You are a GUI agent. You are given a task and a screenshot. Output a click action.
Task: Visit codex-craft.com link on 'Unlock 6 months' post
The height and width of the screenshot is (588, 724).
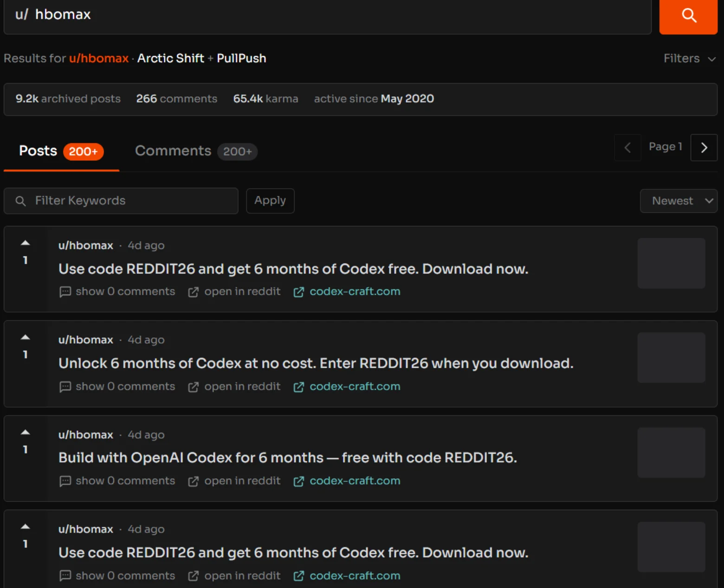(347, 387)
